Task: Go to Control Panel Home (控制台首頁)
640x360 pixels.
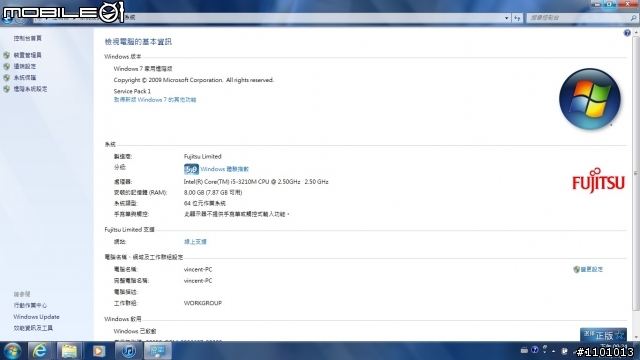Action: coord(27,38)
